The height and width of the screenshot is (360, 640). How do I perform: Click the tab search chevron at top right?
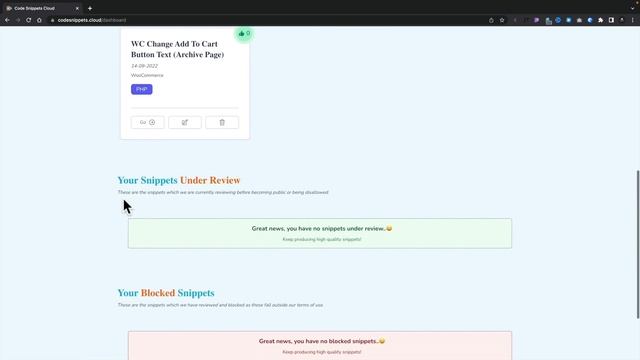[x=632, y=8]
